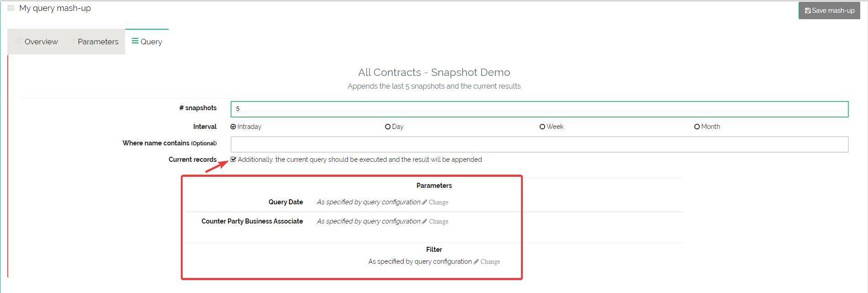
Task: Pick the Month interval radio button
Action: click(x=697, y=127)
